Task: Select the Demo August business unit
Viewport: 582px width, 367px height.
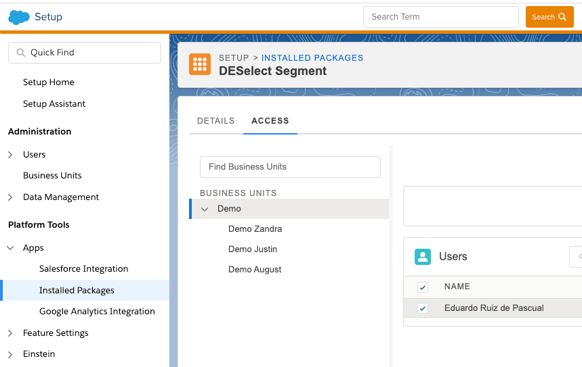Action: coord(255,269)
